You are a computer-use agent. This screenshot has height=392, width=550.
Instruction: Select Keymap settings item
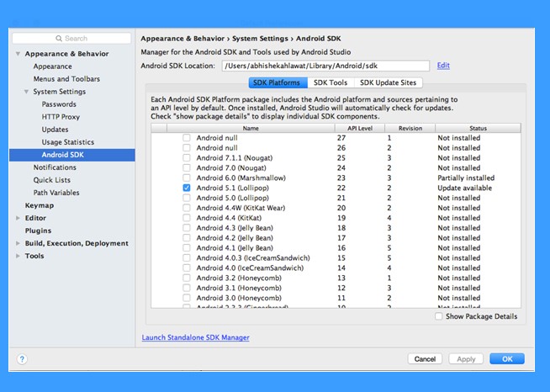click(40, 205)
